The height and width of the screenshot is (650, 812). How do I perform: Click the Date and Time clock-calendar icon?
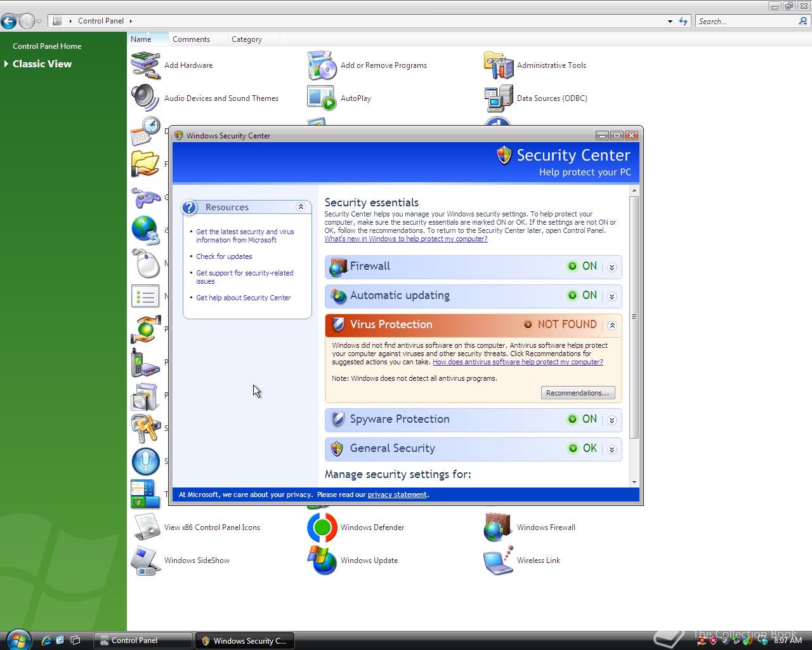[145, 131]
